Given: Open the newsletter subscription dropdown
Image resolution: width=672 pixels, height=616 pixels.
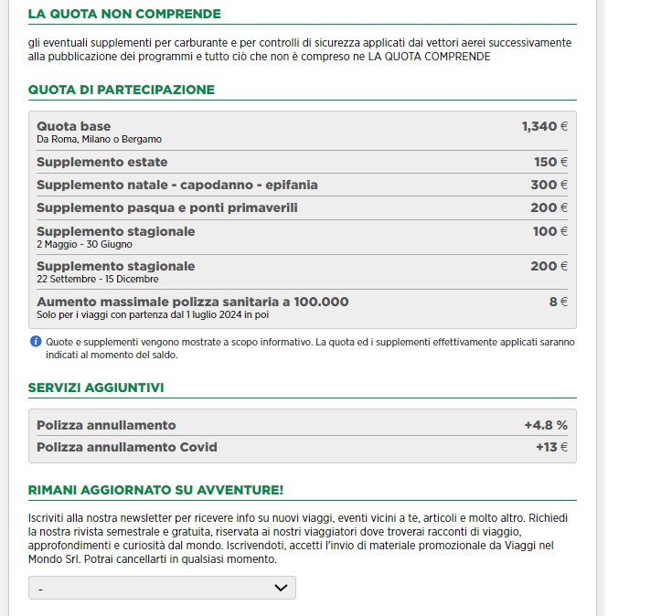Looking at the screenshot, I should point(162,588).
